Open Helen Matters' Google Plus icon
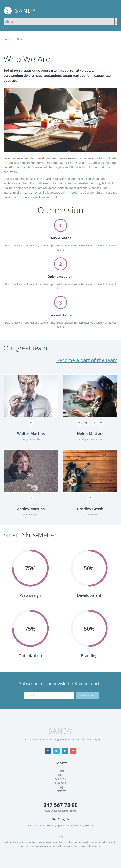 click(x=94, y=423)
